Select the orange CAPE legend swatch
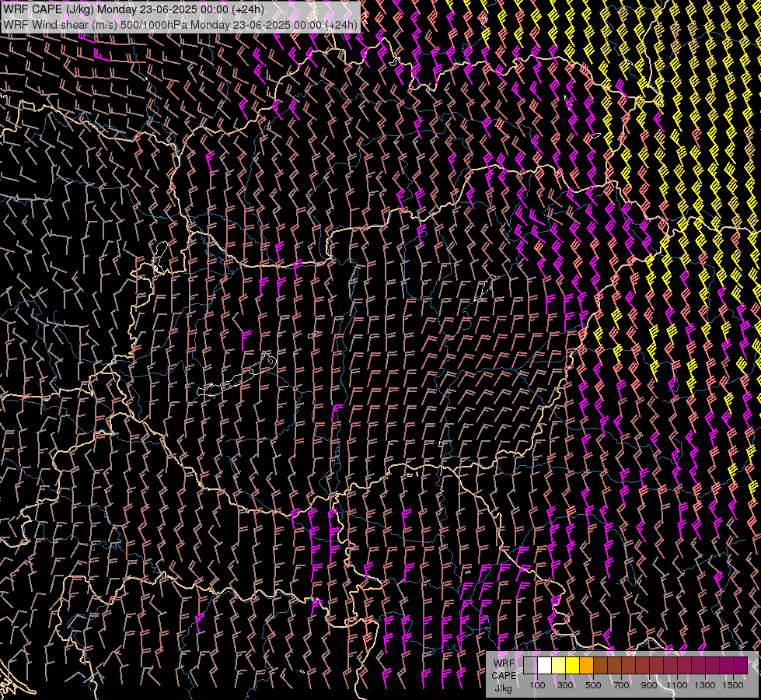This screenshot has height=700, width=761. [586, 665]
